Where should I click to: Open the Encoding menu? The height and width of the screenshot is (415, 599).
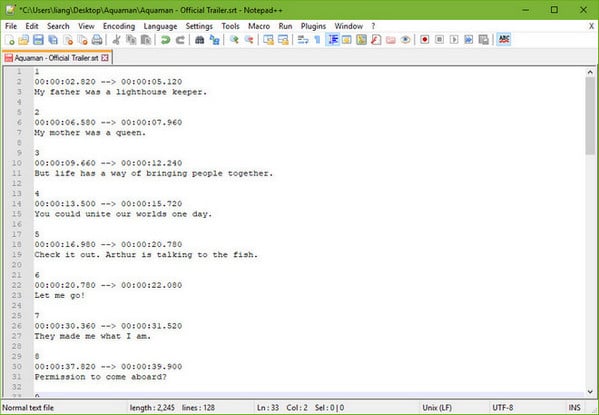[x=119, y=26]
